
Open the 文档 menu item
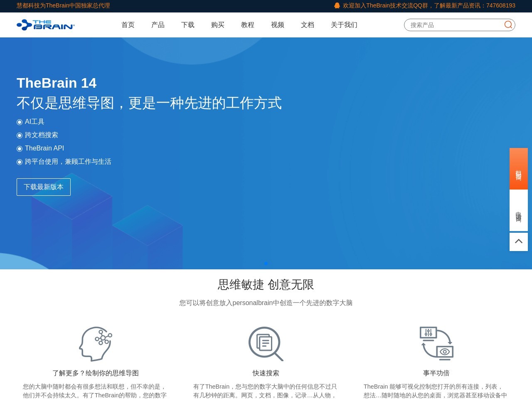point(308,25)
